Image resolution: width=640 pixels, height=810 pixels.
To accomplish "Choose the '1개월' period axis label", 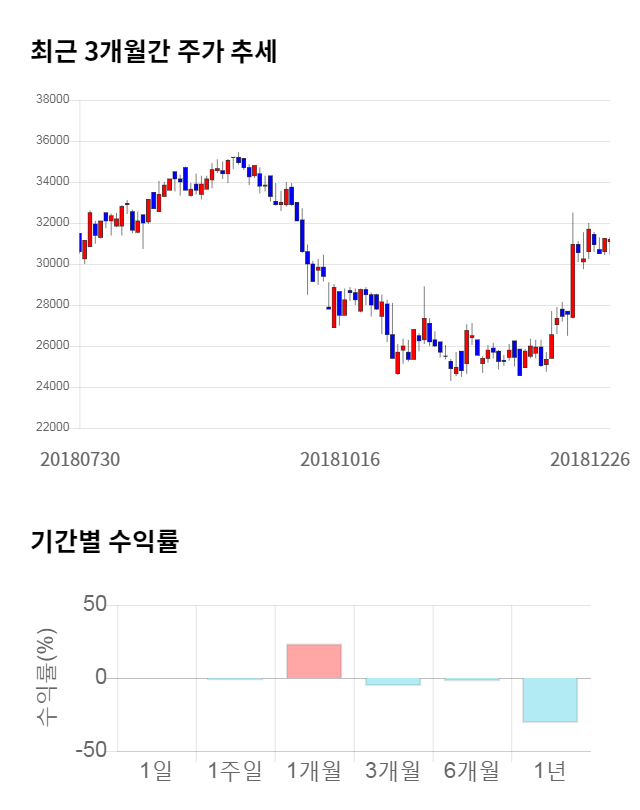I will 314,770.
